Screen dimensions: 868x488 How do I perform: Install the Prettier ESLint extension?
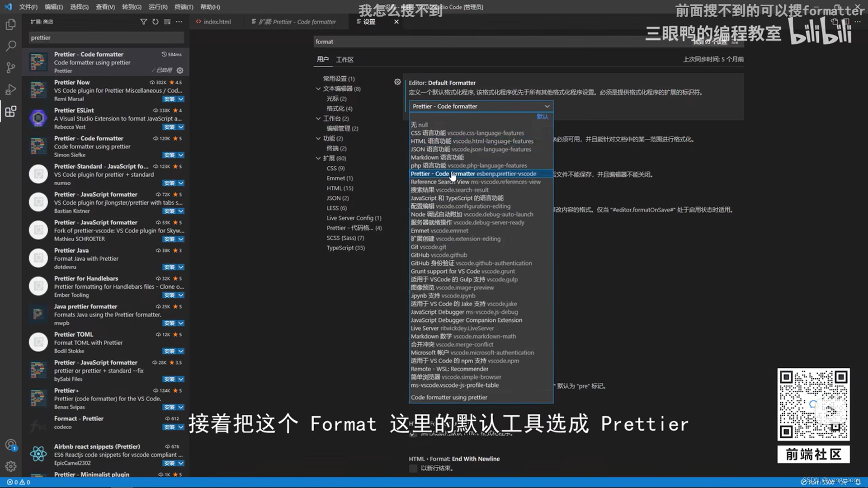[x=170, y=127]
